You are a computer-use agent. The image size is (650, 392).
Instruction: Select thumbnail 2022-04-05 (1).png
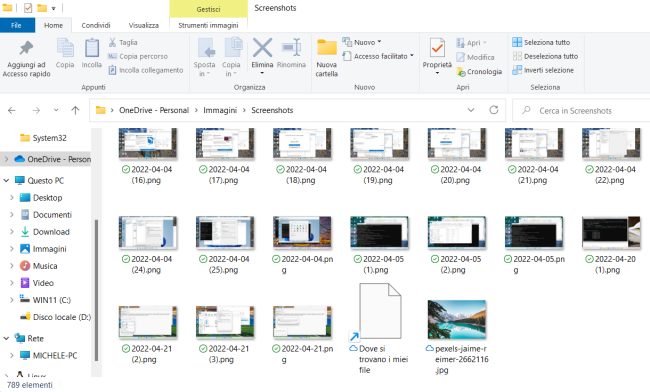379,232
